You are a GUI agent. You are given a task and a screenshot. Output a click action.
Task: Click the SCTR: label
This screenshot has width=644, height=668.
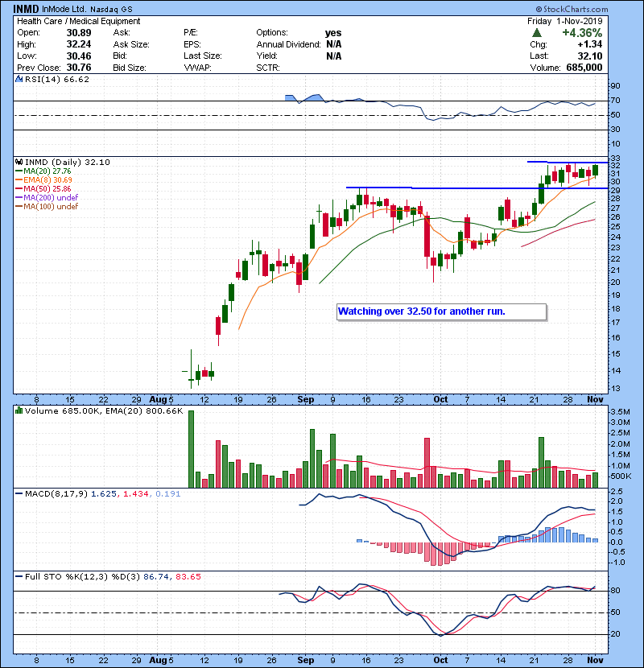click(267, 68)
